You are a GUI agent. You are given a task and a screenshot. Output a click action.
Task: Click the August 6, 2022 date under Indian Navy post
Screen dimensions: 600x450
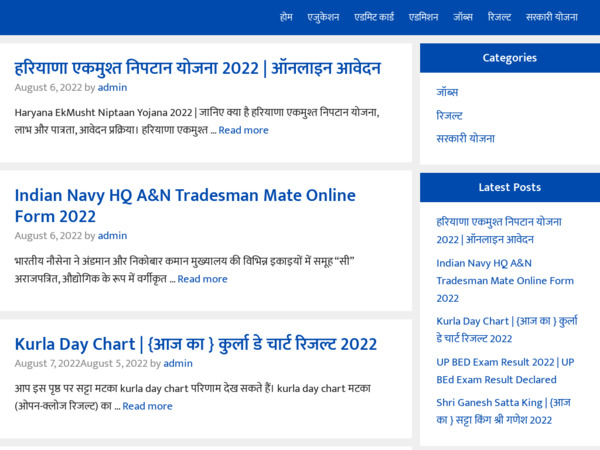[x=48, y=236]
